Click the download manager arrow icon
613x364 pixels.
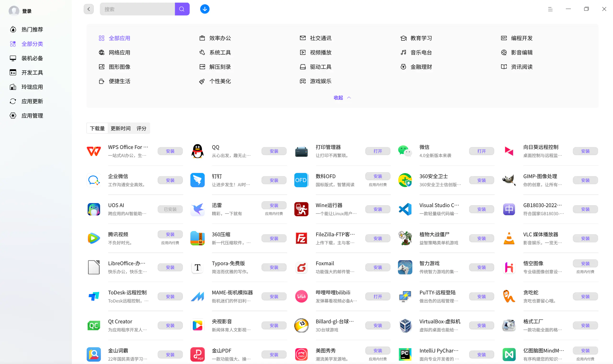(204, 9)
